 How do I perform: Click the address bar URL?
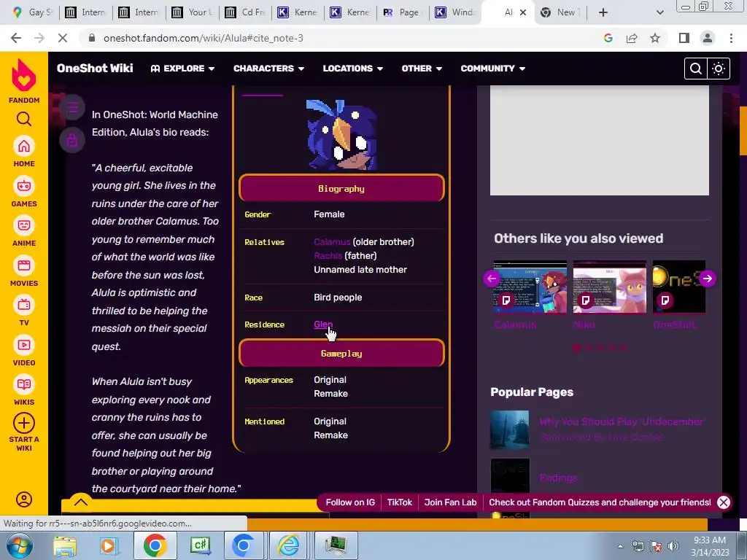coord(203,38)
